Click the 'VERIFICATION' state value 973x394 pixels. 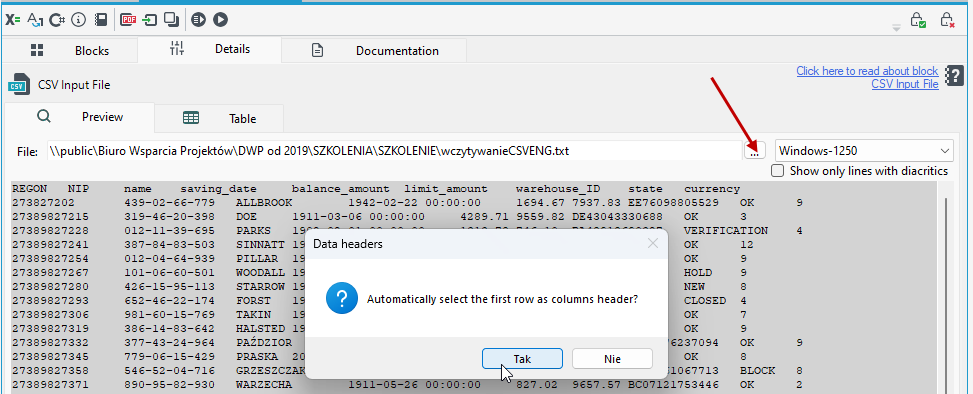pos(725,231)
